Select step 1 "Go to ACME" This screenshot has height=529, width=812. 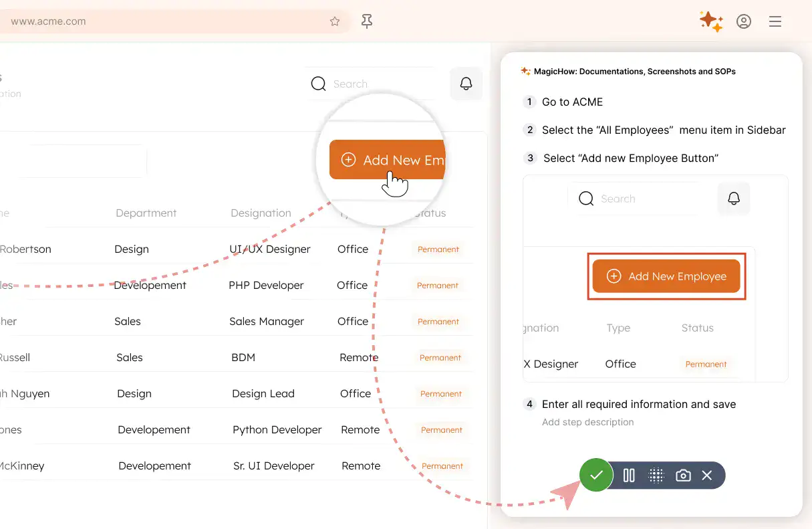pos(572,102)
